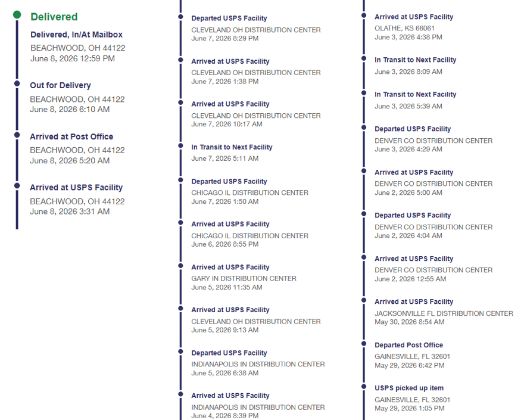This screenshot has height=420, width=524.
Task: Click the timestamp June 3, 2026 4:38 PM
Action: (408, 38)
